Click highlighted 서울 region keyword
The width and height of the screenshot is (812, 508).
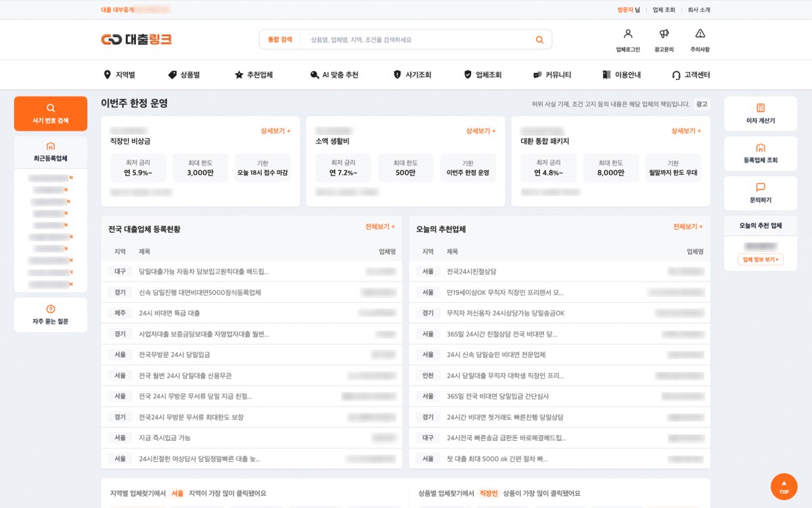click(x=177, y=493)
